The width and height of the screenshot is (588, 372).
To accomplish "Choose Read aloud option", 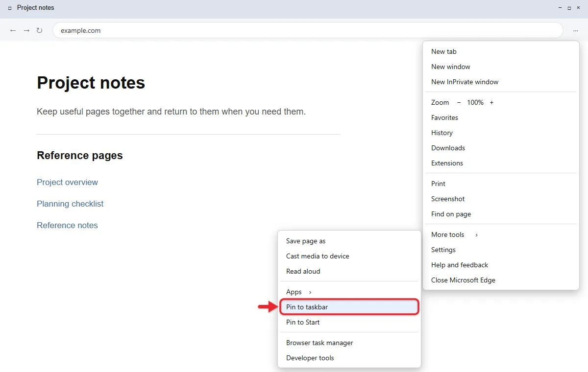I will tap(349, 271).
